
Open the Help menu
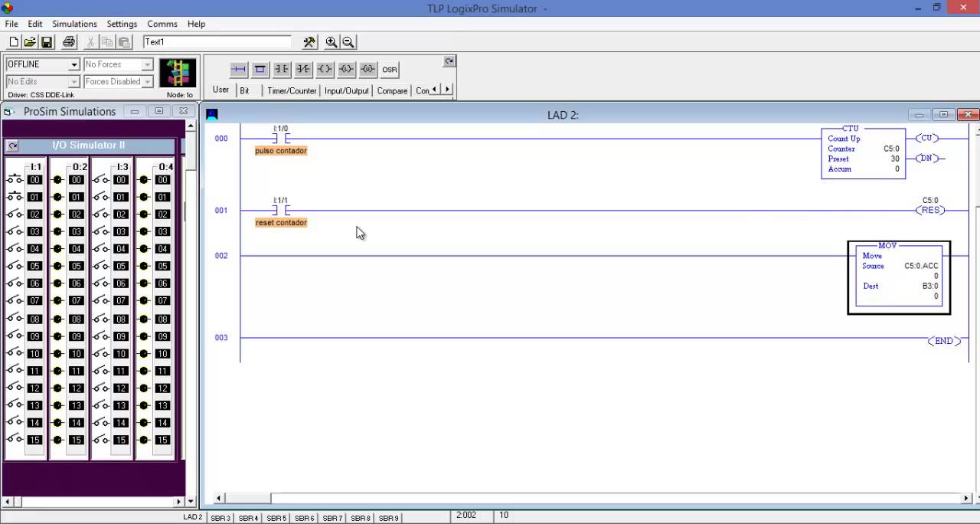click(196, 24)
